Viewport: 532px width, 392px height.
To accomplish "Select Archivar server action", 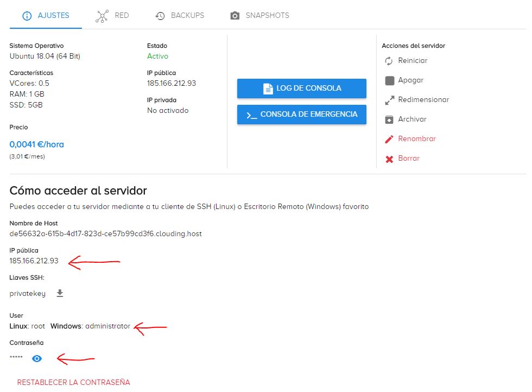I will click(x=412, y=119).
